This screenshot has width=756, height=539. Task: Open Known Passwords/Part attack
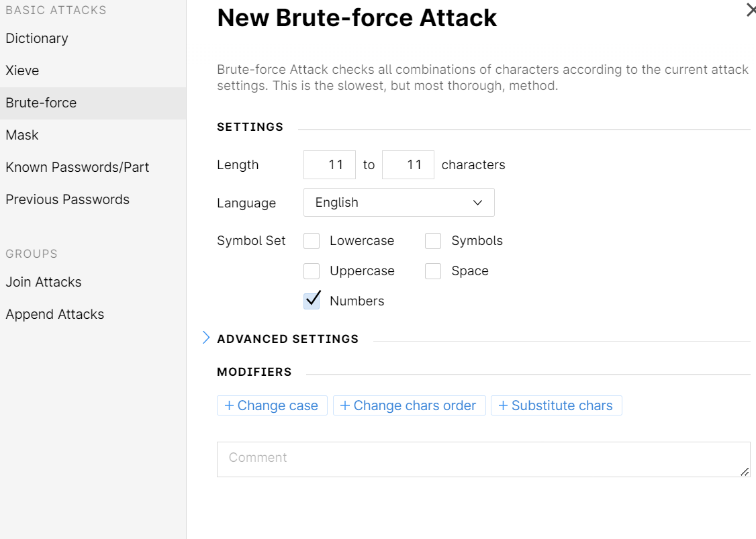click(x=77, y=167)
